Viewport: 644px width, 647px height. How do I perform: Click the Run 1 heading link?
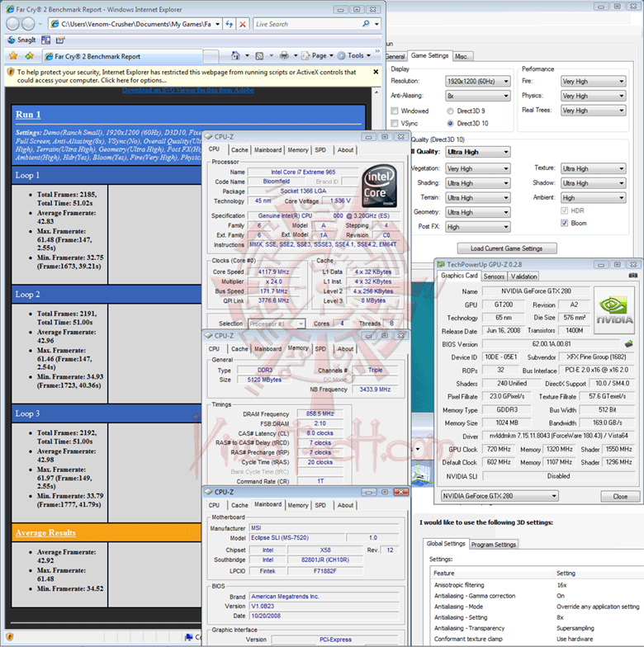(28, 114)
